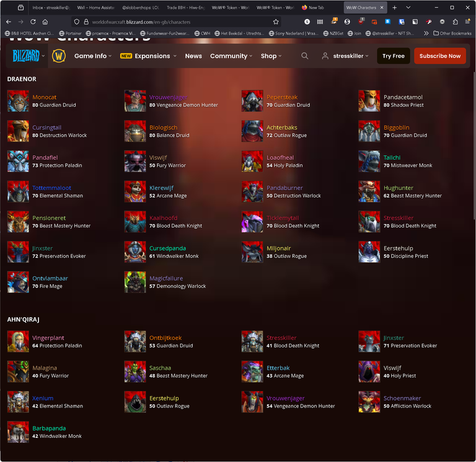Open the Firefox application menu icon
Screen dimensions: 476x462
point(467,22)
